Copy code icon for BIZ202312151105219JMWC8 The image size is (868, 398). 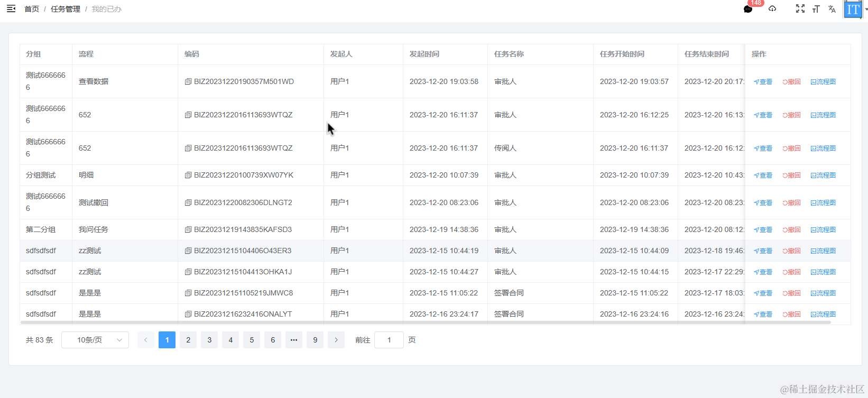point(188,293)
